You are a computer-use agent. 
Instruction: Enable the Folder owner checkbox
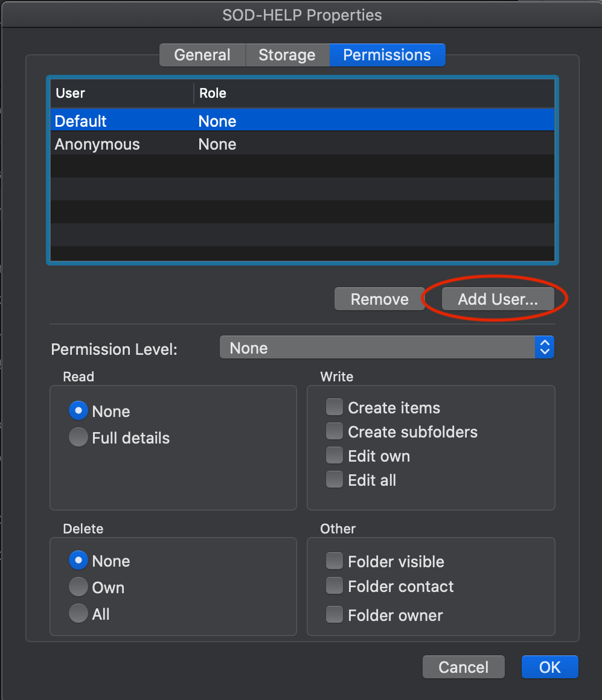pos(335,615)
